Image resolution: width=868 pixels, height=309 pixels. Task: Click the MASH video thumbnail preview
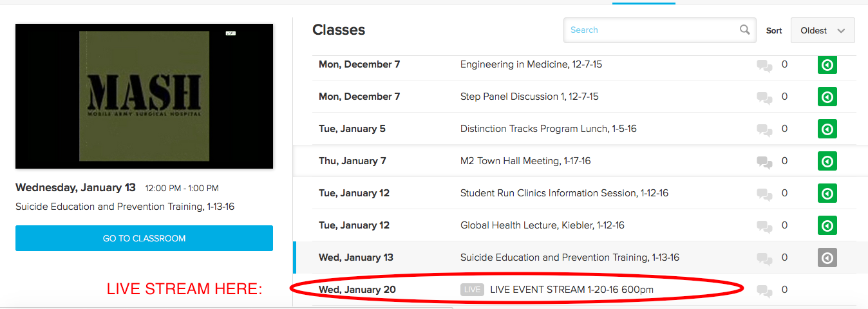coord(144,97)
